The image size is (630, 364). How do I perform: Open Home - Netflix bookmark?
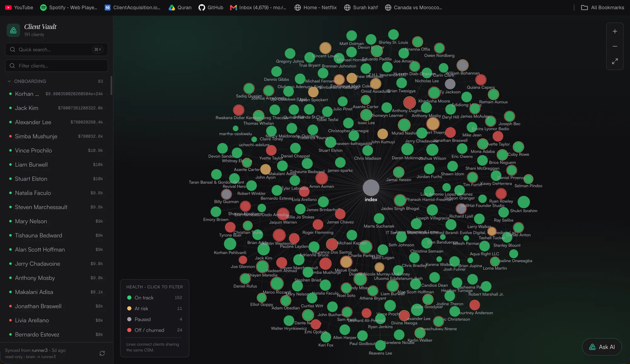(x=315, y=8)
